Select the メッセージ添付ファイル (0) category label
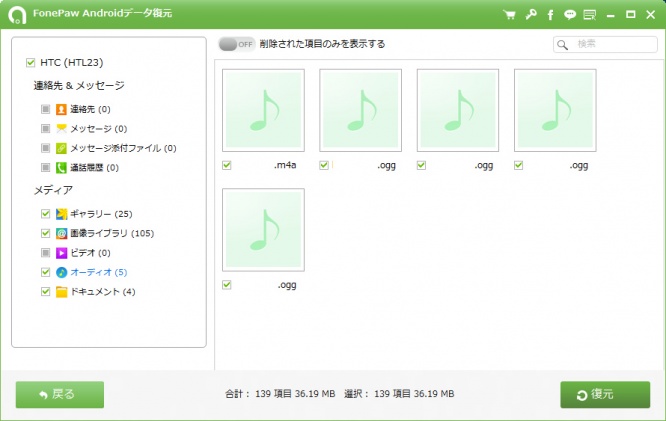The image size is (666, 421). click(x=123, y=148)
